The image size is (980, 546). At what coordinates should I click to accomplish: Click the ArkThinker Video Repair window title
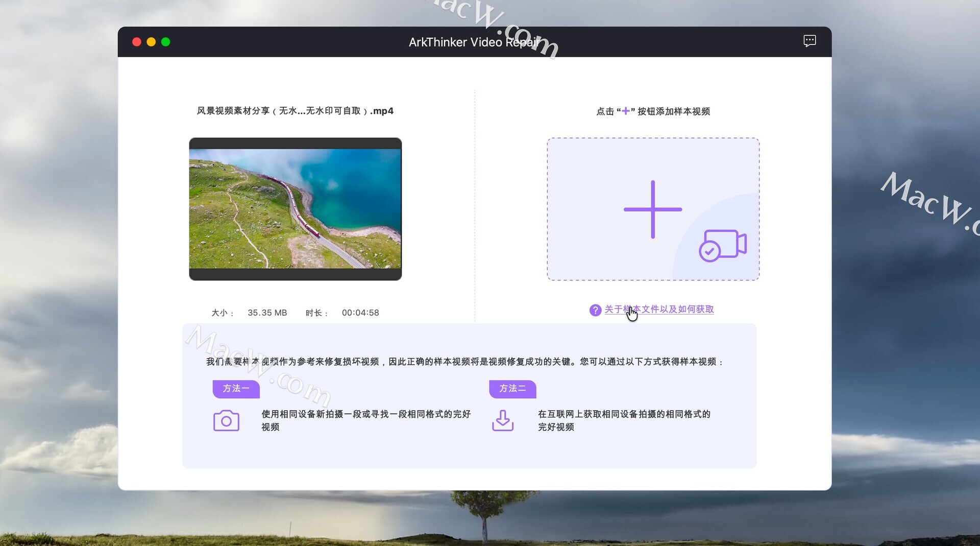coord(473,42)
